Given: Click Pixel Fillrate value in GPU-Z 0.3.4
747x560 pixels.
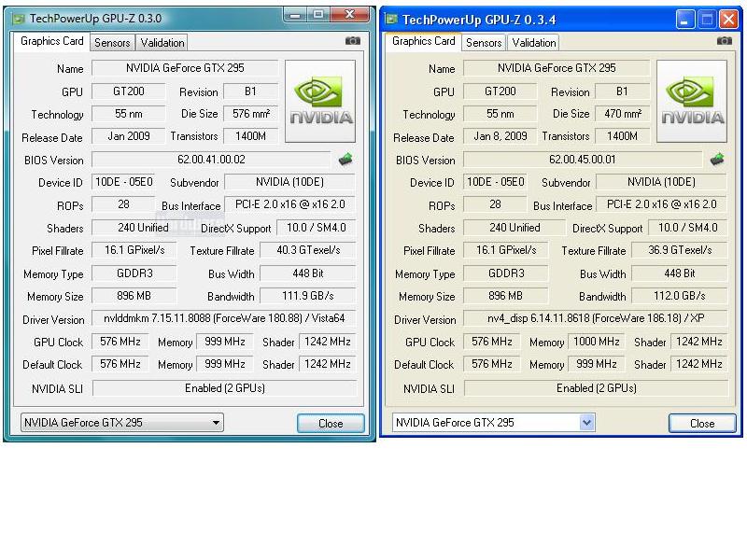Looking at the screenshot, I should pyautogui.click(x=506, y=250).
